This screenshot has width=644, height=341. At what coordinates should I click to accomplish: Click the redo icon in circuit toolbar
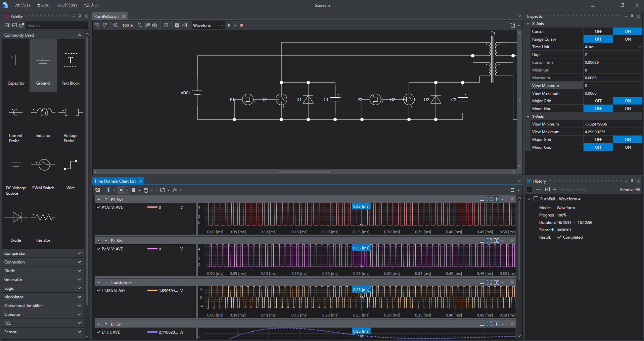(105, 25)
